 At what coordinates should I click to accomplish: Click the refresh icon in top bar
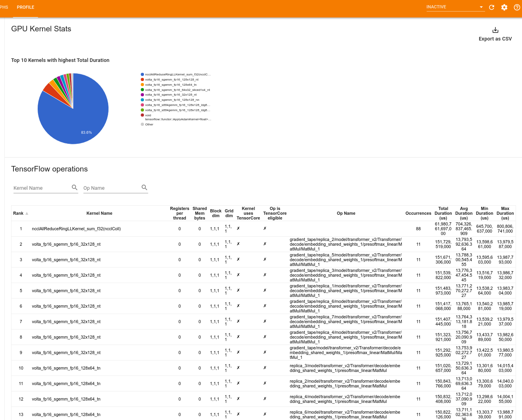click(491, 7)
